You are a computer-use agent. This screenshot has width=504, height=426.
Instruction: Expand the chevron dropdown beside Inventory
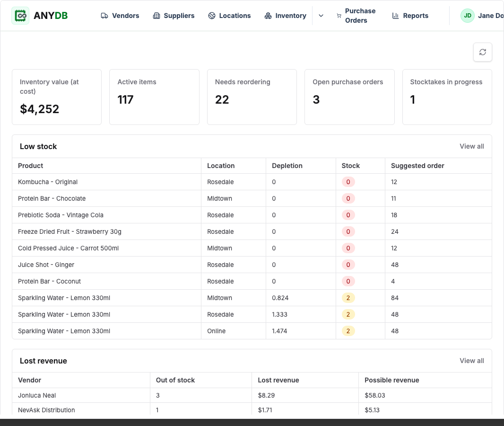pyautogui.click(x=321, y=16)
